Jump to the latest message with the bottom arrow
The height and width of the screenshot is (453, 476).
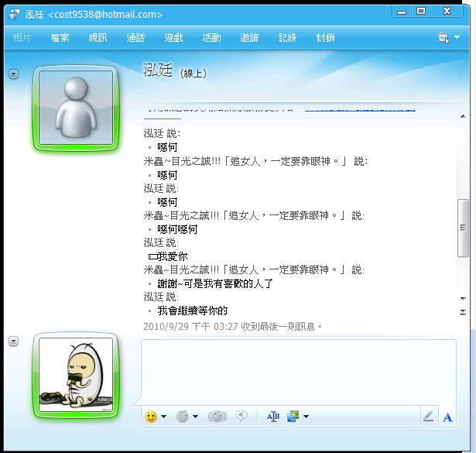coord(463,312)
